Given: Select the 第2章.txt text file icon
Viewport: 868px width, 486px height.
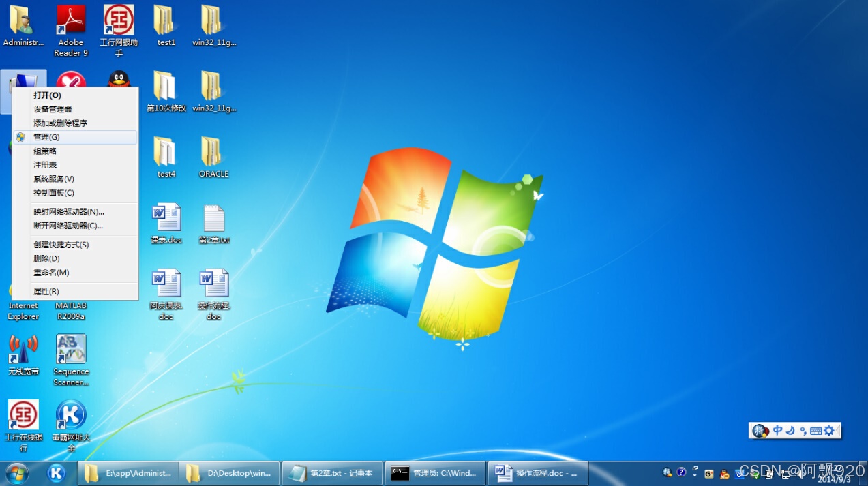Looking at the screenshot, I should 213,224.
